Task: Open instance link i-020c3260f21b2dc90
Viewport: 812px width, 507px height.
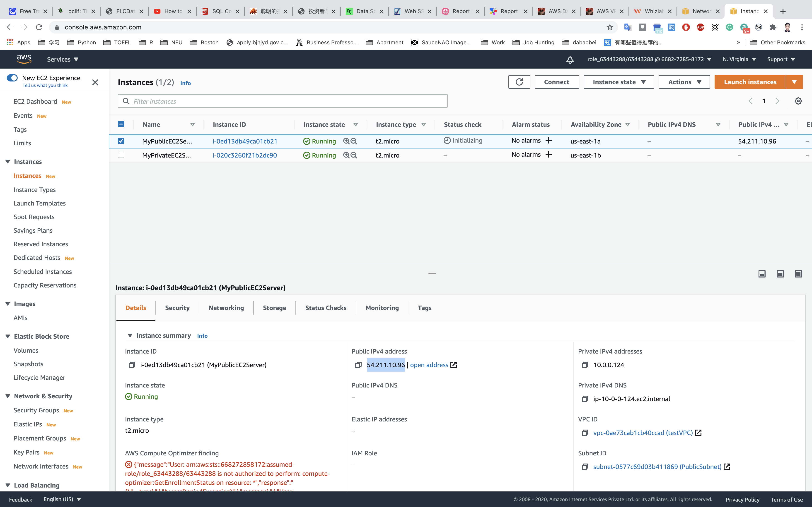Action: coord(245,155)
